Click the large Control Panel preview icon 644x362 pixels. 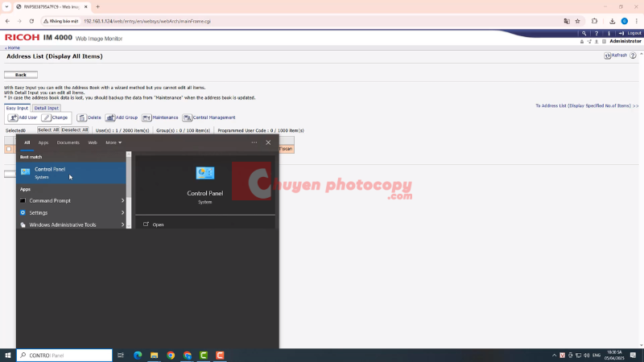[205, 173]
